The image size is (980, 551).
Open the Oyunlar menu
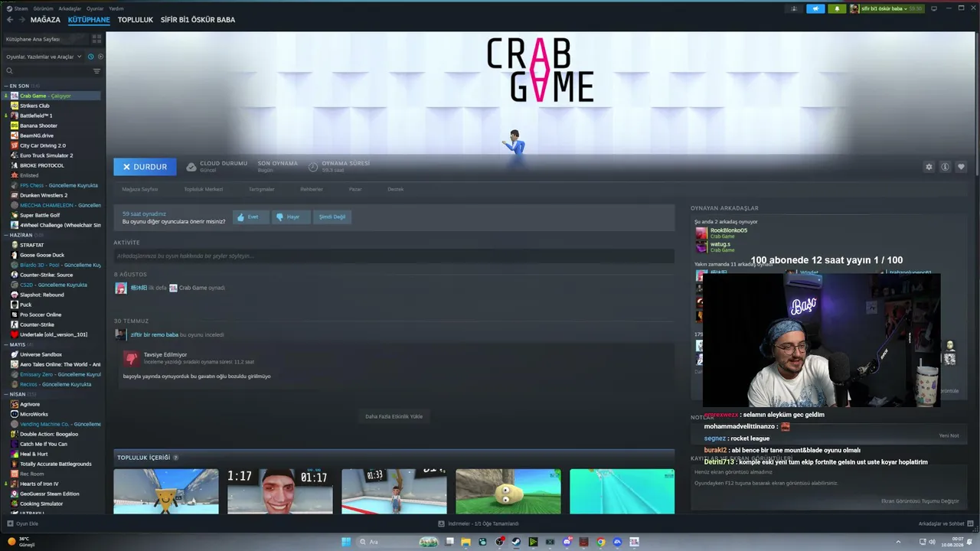click(95, 8)
